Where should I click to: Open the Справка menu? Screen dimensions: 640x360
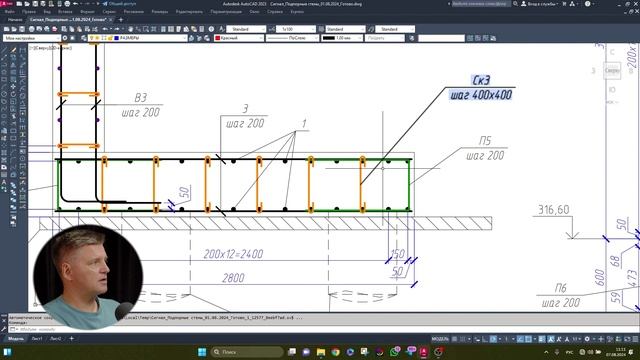click(x=275, y=12)
